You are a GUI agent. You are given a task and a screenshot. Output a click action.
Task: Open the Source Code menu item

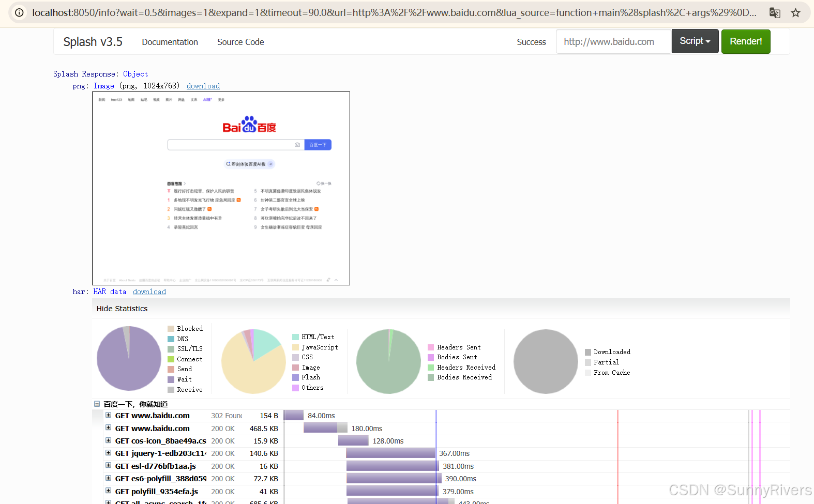(240, 42)
